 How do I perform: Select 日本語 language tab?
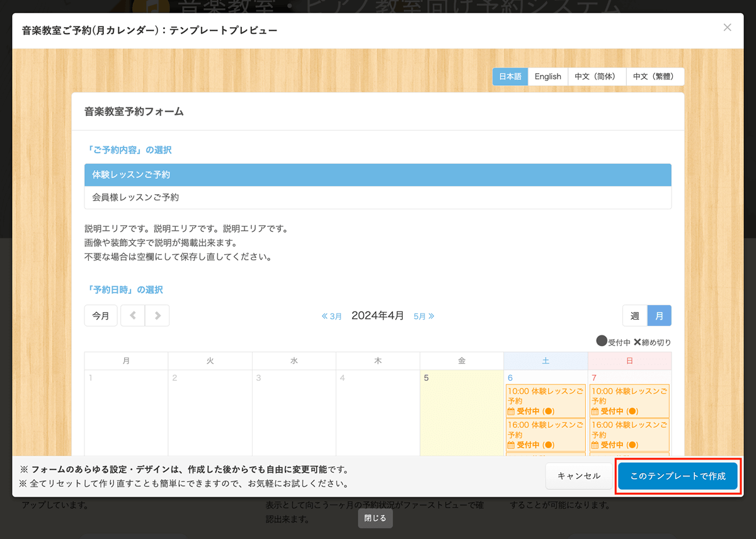click(x=510, y=76)
